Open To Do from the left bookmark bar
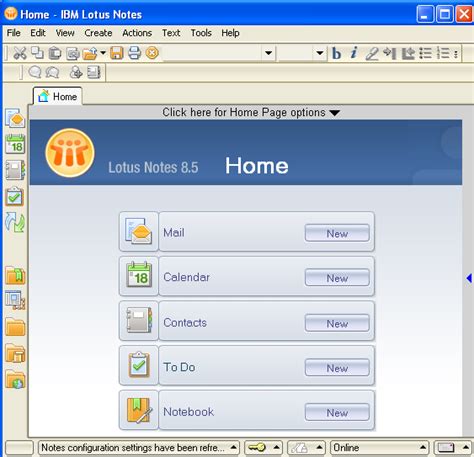Image resolution: width=474 pixels, height=457 pixels. pyautogui.click(x=15, y=196)
